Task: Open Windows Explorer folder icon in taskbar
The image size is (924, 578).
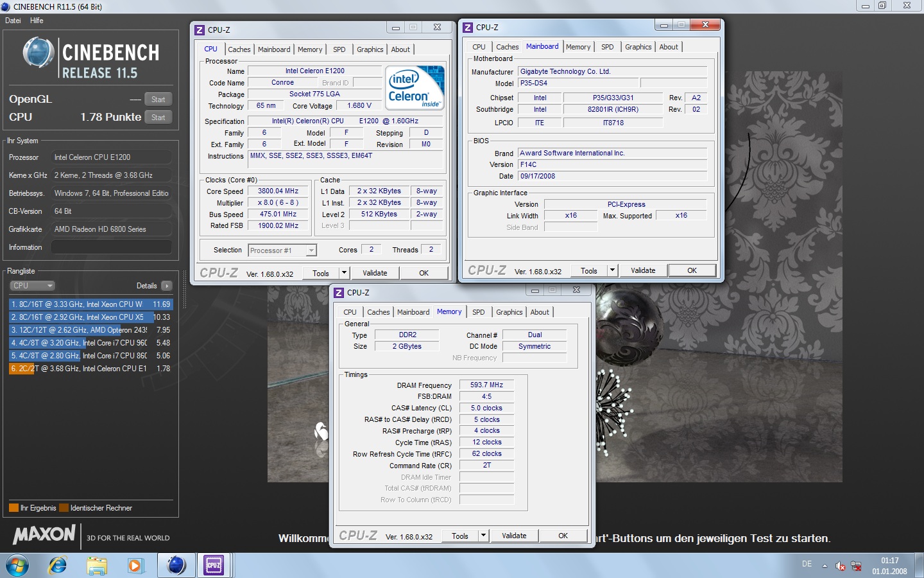Action: (97, 565)
